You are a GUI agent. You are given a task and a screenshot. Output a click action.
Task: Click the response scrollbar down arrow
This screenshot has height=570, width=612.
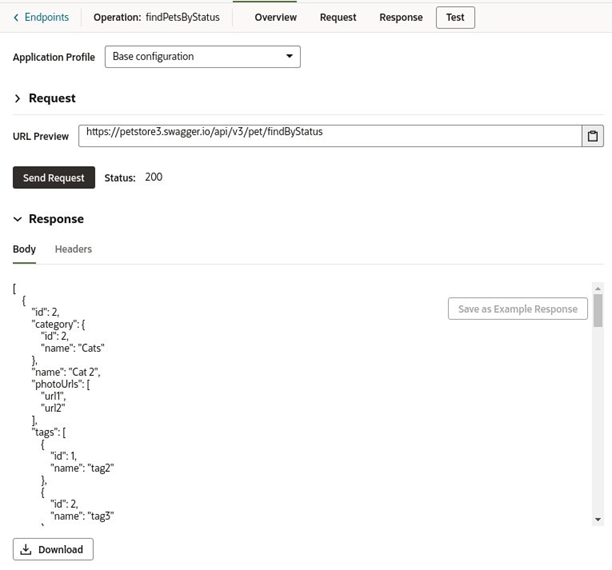pos(598,520)
